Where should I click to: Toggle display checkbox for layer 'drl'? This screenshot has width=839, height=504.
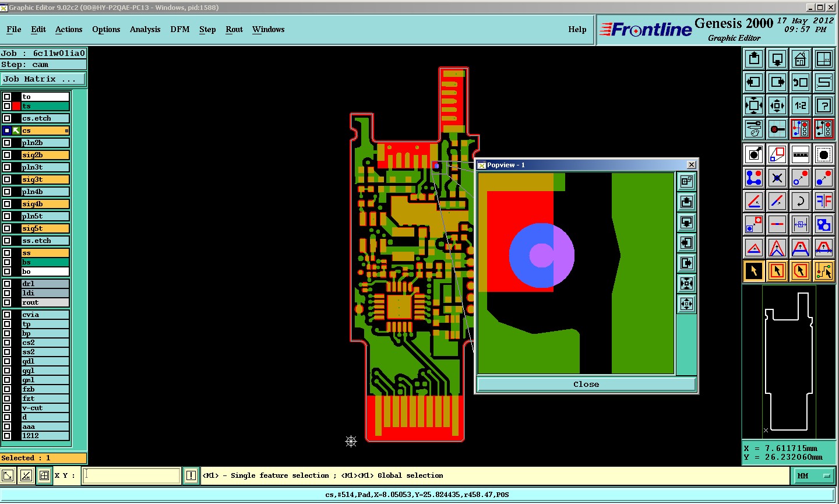point(7,284)
